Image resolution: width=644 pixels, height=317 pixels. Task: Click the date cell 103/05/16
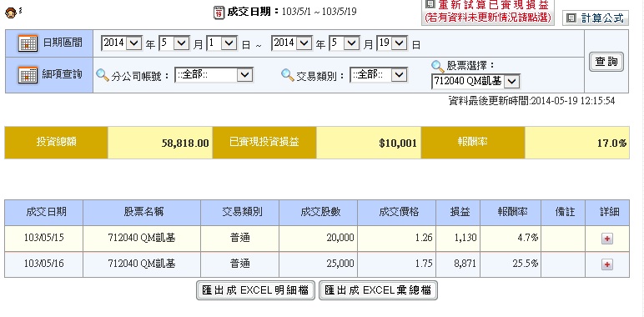[44, 264]
